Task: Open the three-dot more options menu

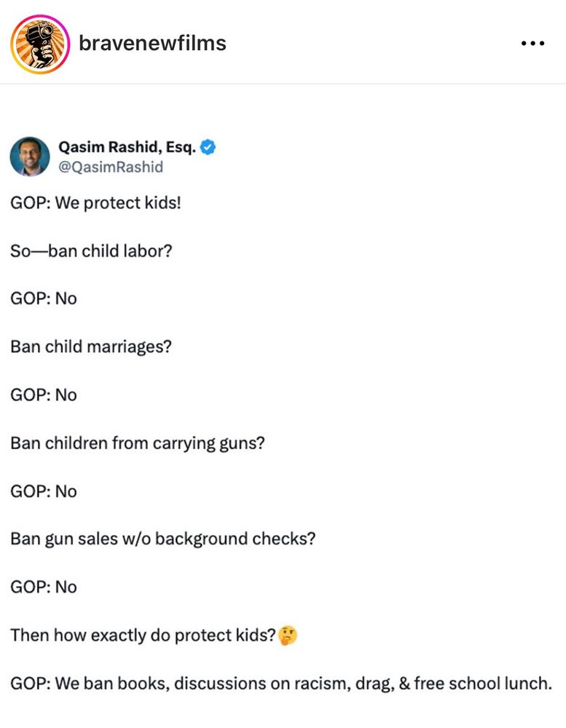Action: 532,44
